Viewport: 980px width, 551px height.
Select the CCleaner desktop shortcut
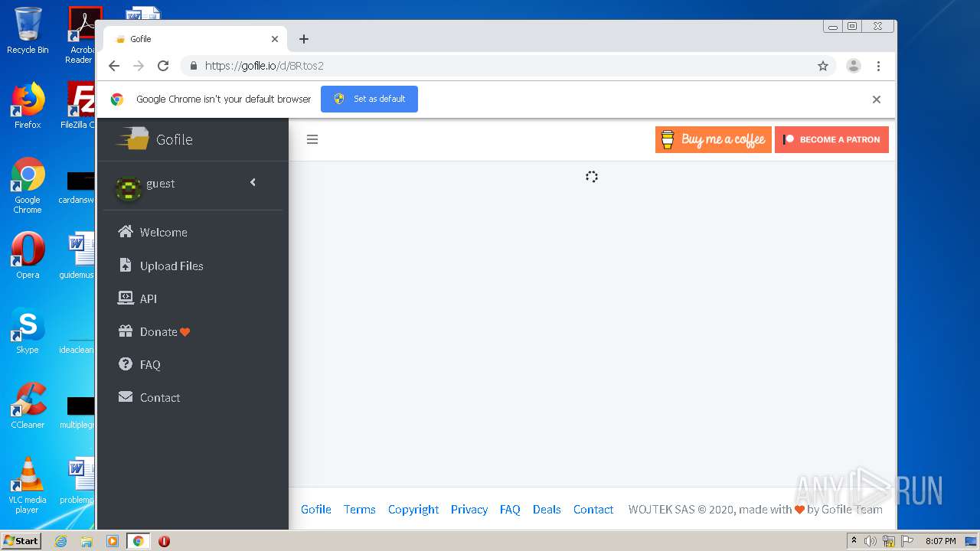[28, 406]
